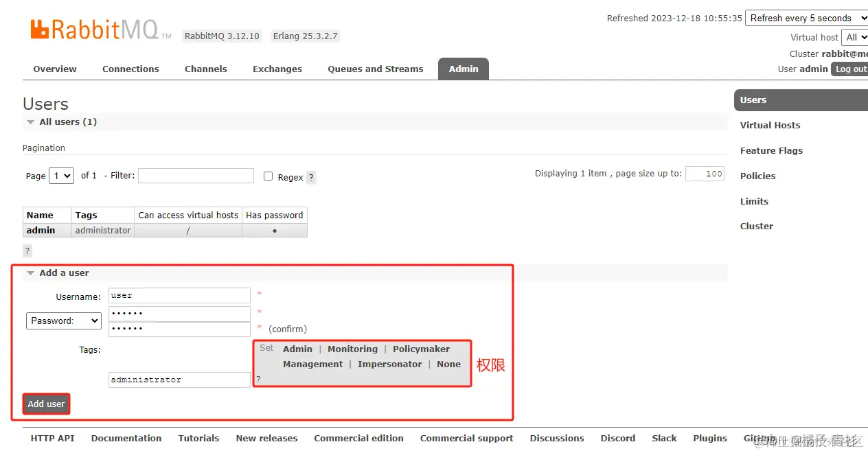This screenshot has width=868, height=453.
Task: Click the page size field showing 100
Action: [705, 174]
